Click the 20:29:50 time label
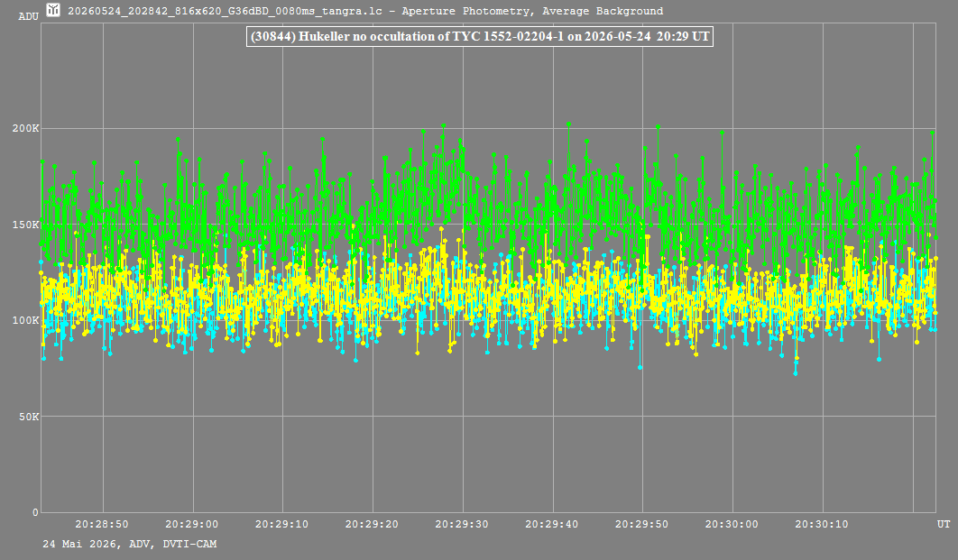Image resolution: width=958 pixels, height=560 pixels. point(641,524)
